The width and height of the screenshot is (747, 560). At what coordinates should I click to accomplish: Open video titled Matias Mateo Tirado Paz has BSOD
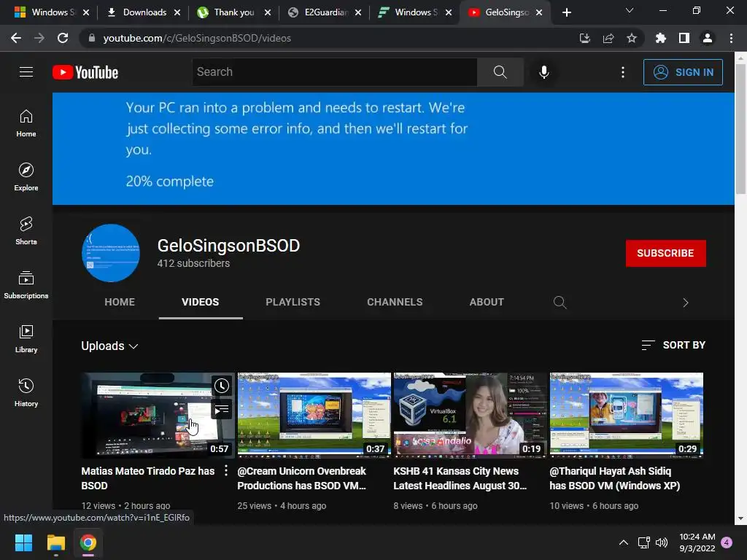click(147, 478)
